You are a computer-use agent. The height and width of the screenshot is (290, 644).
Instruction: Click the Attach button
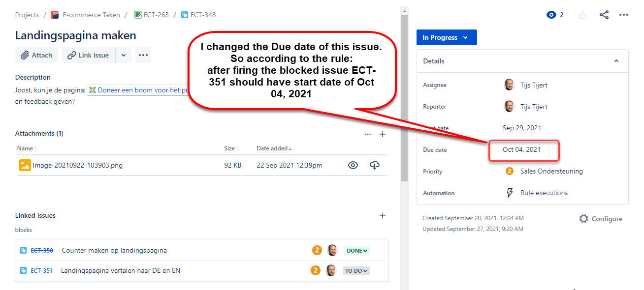36,55
